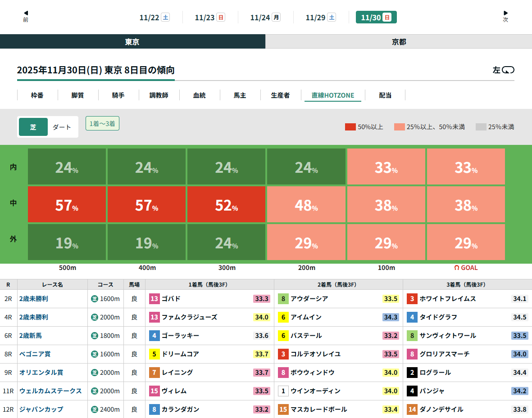Click the red 50%以上 legend swatch
The height and width of the screenshot is (418, 532).
350,127
